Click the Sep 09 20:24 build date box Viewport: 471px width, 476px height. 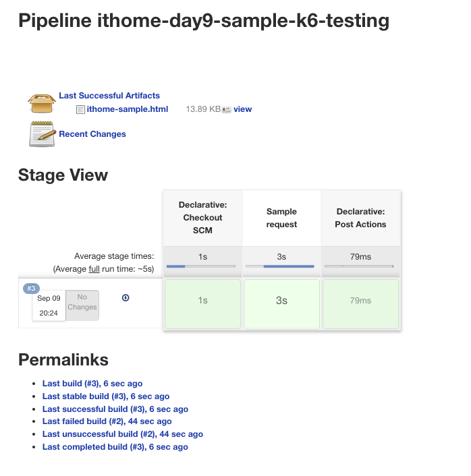click(49, 305)
